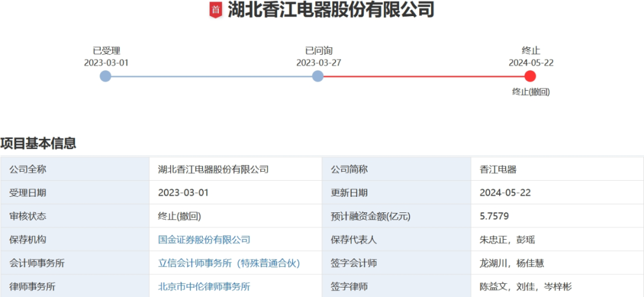Click the 2024-05-22 date under timeline 终止
This screenshot has height=297, width=644.
pos(531,63)
